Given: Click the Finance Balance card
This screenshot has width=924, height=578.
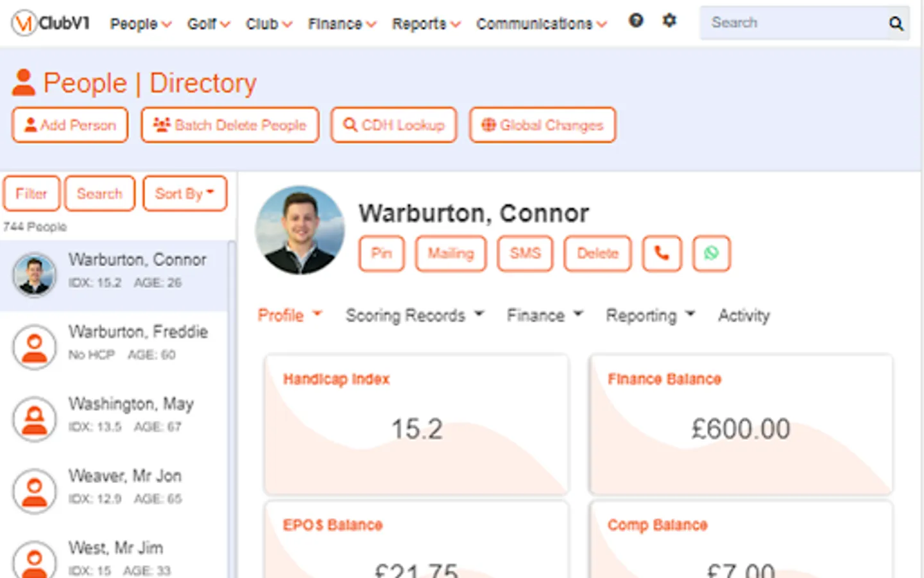Looking at the screenshot, I should tap(741, 425).
